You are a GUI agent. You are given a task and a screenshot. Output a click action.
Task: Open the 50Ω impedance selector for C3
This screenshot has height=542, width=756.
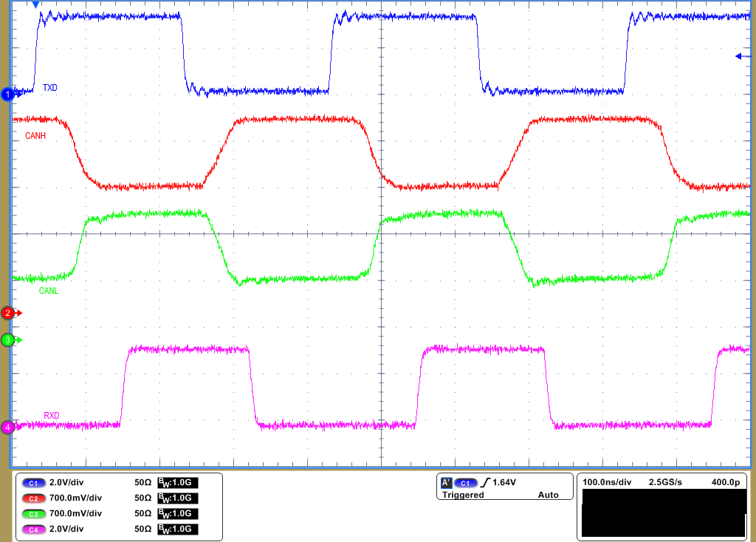142,514
